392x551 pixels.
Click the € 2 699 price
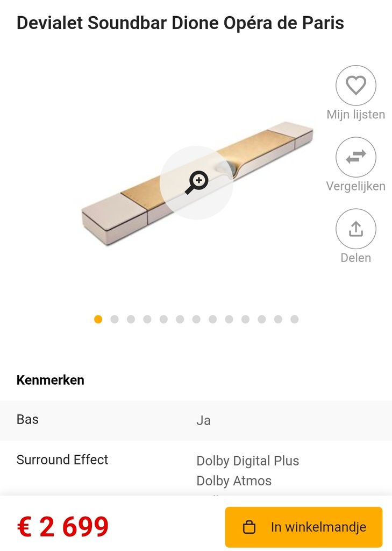coord(63,527)
